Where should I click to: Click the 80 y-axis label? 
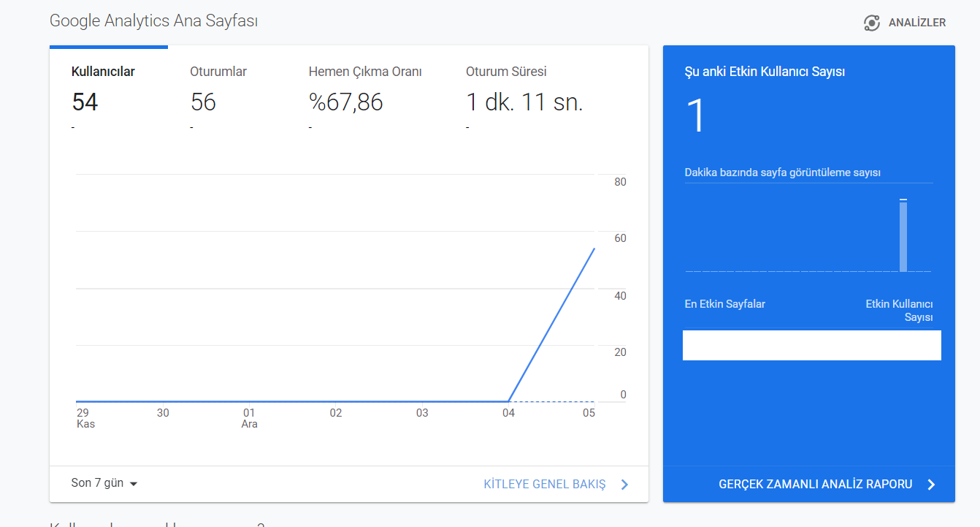620,182
